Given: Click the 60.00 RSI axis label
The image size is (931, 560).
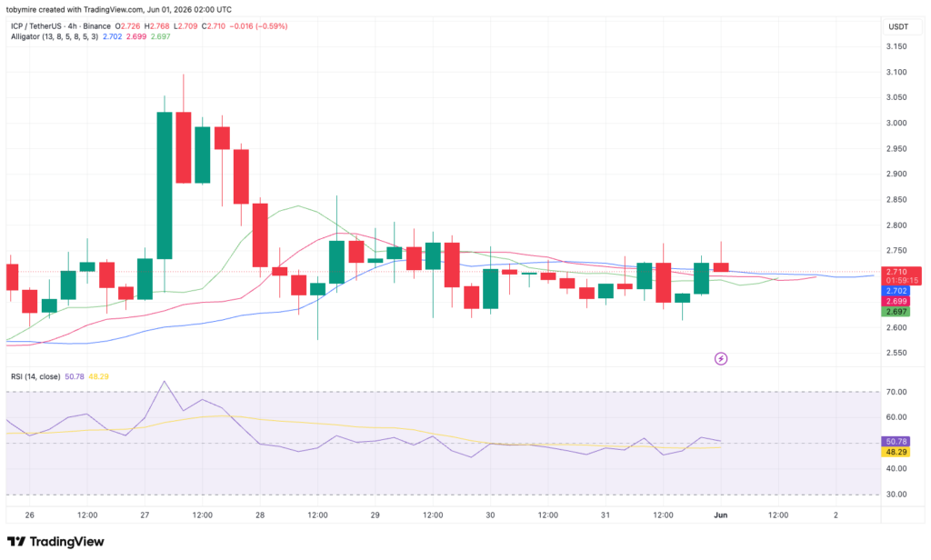Looking at the screenshot, I should click(x=896, y=417).
